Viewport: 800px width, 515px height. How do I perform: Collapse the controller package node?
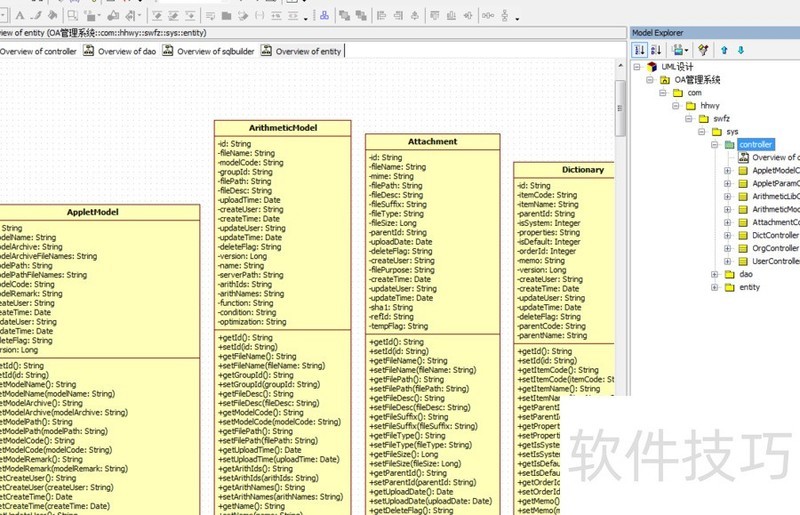click(715, 145)
